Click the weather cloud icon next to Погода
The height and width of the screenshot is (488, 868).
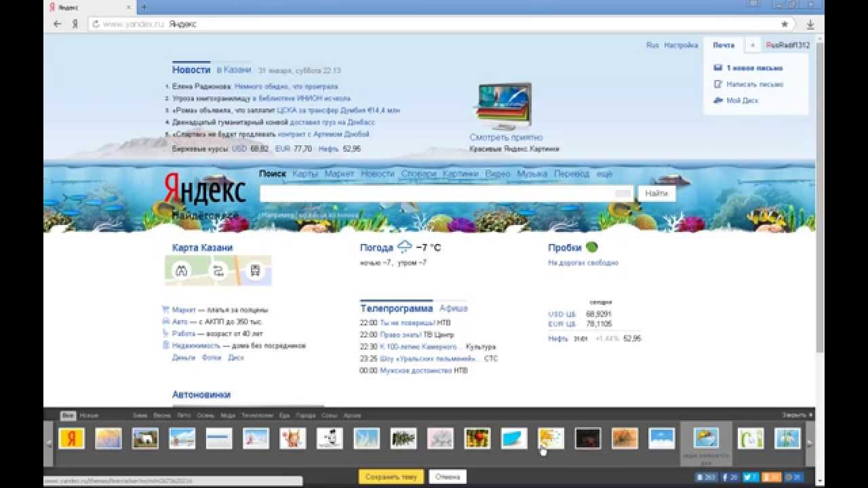tap(405, 247)
